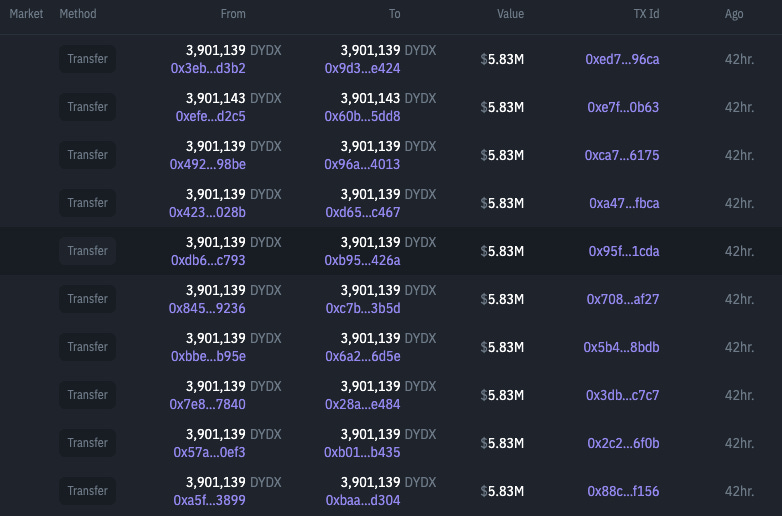Click Transfer badge in 0xa47...fbca row
This screenshot has height=516, width=782.
[88, 203]
